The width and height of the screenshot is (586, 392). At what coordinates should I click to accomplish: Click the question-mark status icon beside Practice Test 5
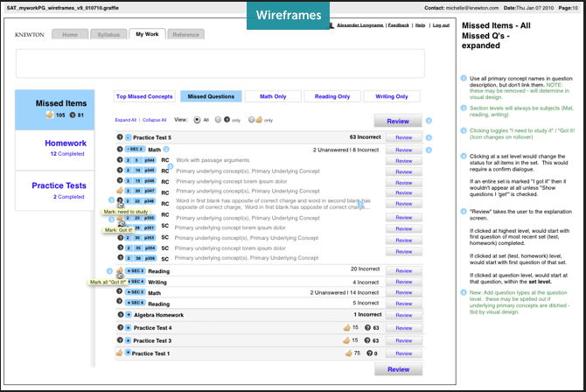pyautogui.click(x=120, y=137)
